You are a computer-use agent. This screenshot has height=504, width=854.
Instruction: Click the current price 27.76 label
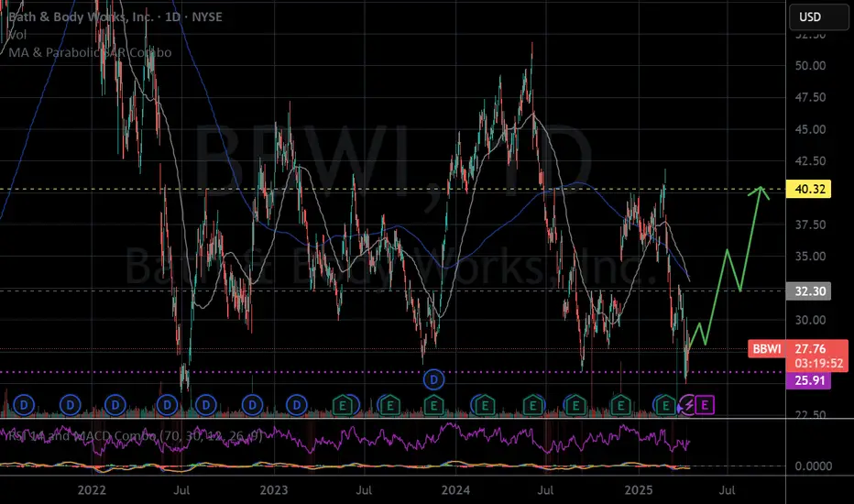[810, 349]
